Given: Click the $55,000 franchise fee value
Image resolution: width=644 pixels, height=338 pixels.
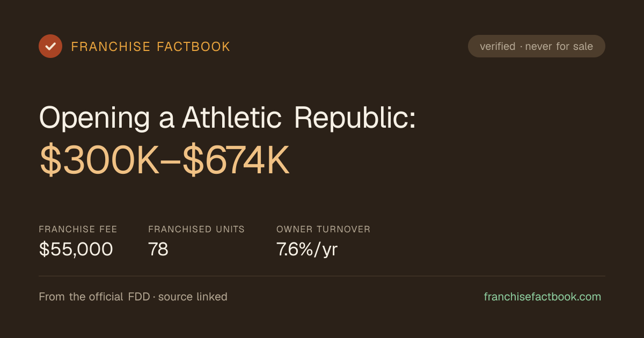Looking at the screenshot, I should pos(76,249).
